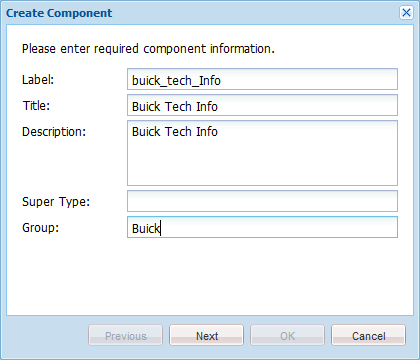The image size is (420, 360).
Task: Click the 'Please enter required component information.' text
Action: 148,49
